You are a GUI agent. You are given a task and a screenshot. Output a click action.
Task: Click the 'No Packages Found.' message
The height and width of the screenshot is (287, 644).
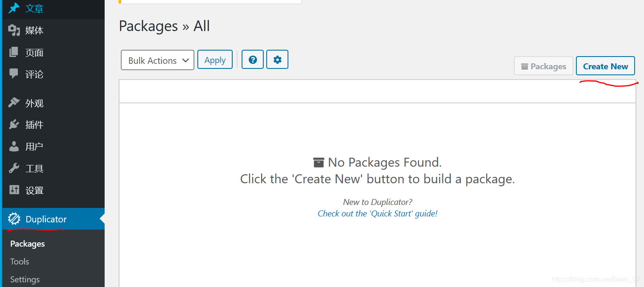385,162
